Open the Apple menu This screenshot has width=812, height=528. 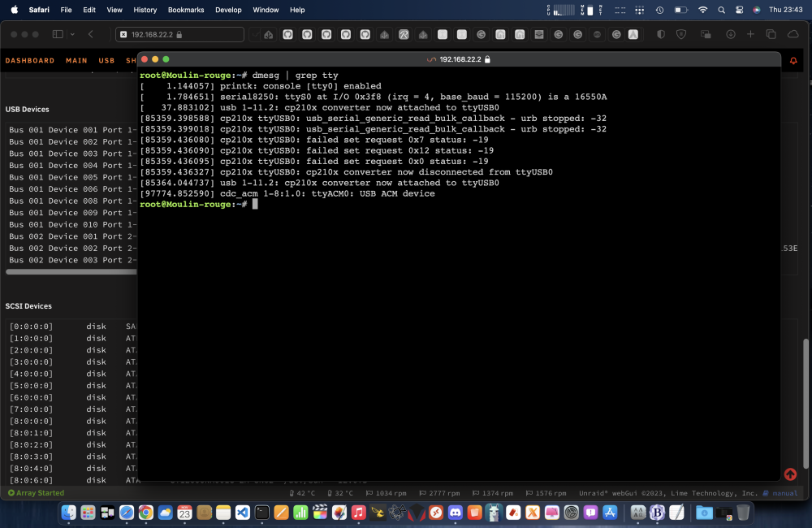point(15,10)
